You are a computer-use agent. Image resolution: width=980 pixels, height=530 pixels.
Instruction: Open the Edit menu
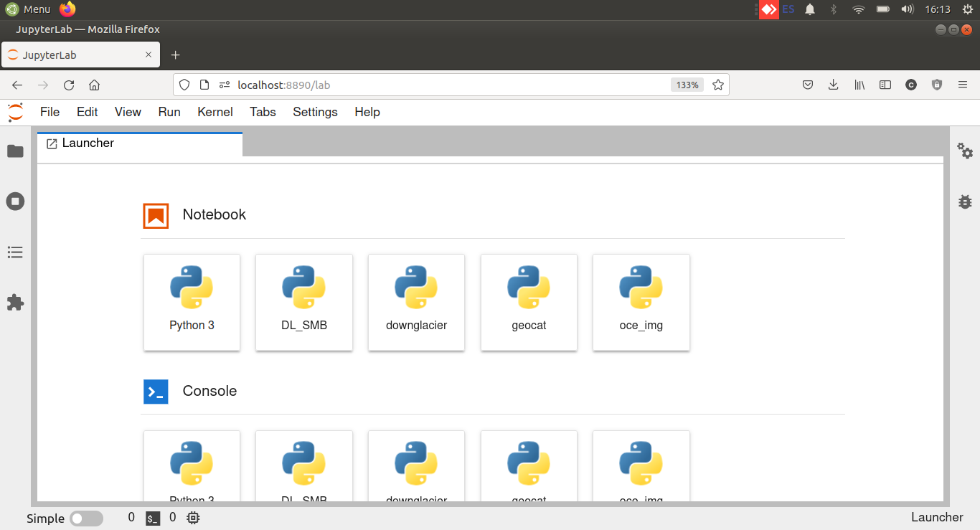[x=87, y=112]
